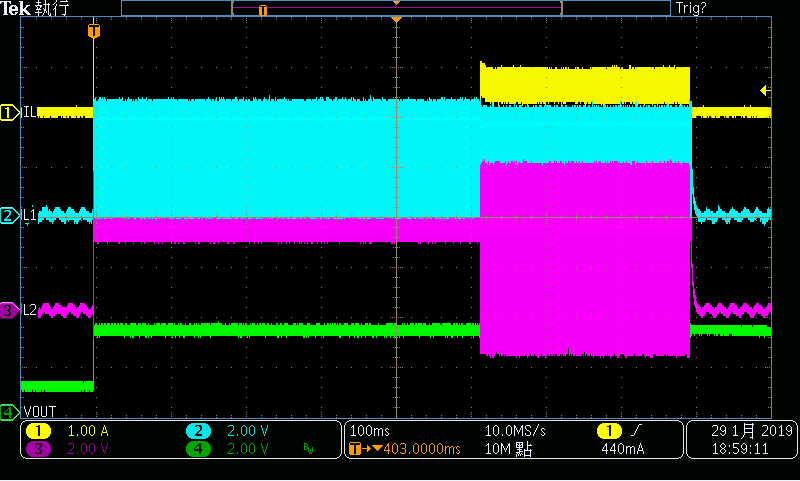800x481 pixels.
Task: Click the 100ms timebase readout
Action: coord(370,432)
